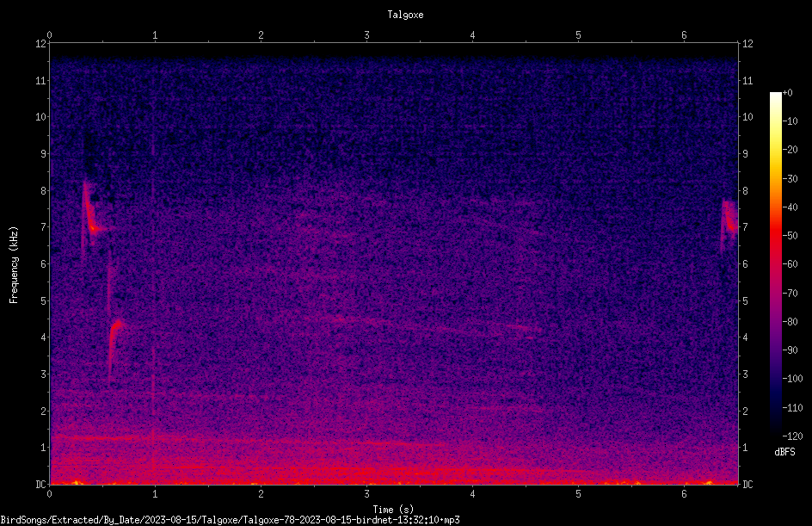Click the faint arc call near 4.5 kHz
This screenshot has height=526, width=812.
tap(435, 325)
